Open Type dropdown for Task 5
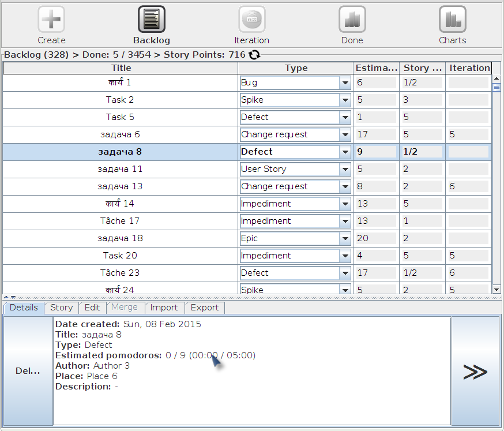The height and width of the screenshot is (431, 504). [x=345, y=117]
